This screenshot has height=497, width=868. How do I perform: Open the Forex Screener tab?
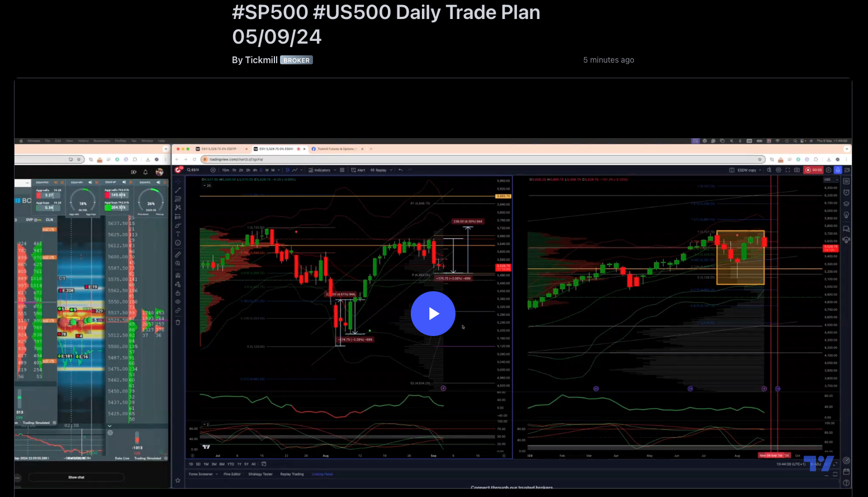pos(201,474)
